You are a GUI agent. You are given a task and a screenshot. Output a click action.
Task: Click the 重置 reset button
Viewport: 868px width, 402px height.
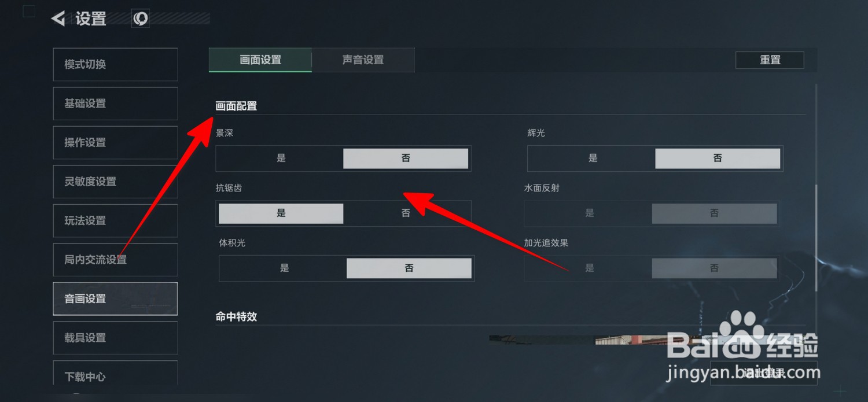(770, 60)
